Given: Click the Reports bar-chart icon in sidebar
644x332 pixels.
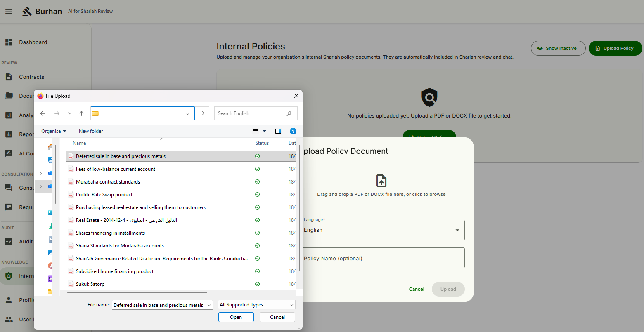Looking at the screenshot, I should coord(9,134).
